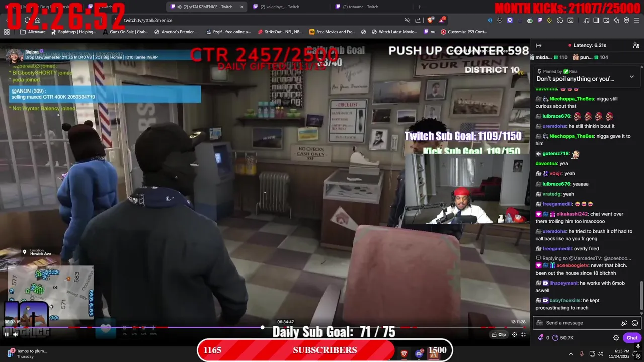
Task: Open tab groups grid icon in bookmarks bar
Action: point(7,32)
